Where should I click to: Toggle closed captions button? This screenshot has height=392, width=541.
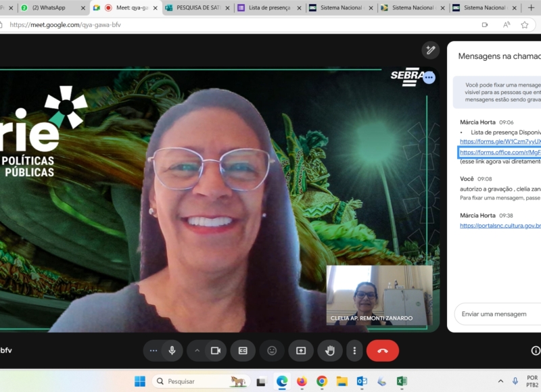(x=243, y=351)
